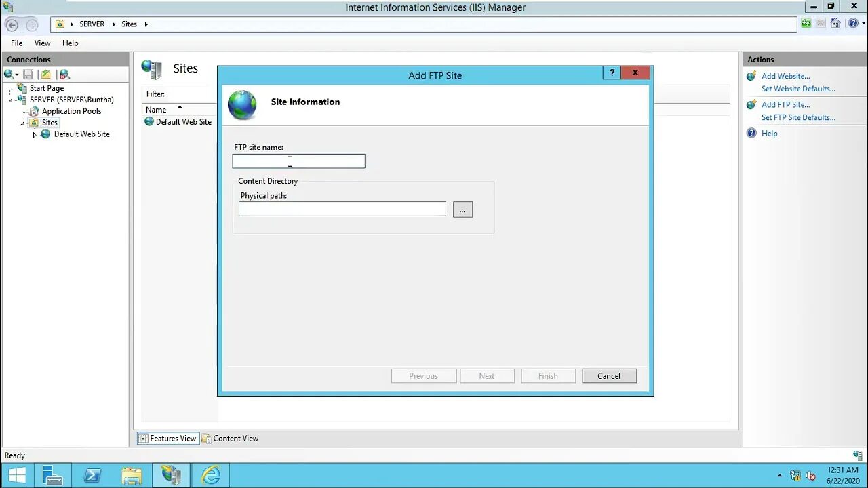Show hidden tray icons arrow
The height and width of the screenshot is (488, 868).
(779, 476)
